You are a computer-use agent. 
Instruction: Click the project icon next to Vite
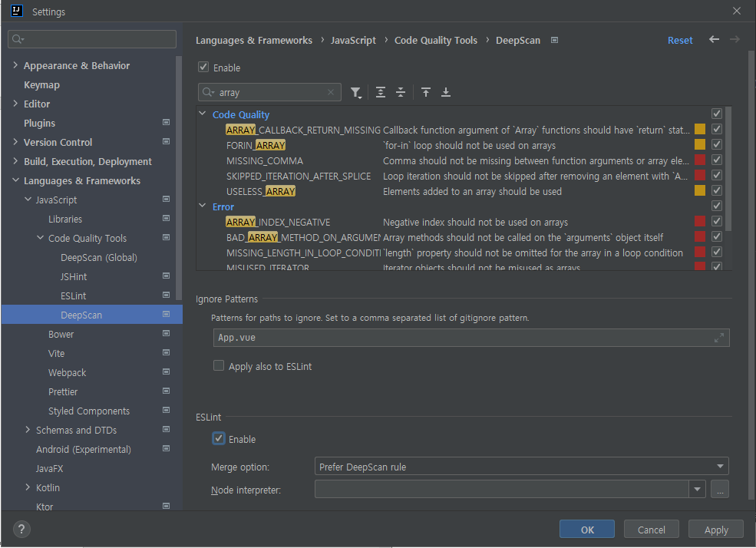pyautogui.click(x=167, y=353)
